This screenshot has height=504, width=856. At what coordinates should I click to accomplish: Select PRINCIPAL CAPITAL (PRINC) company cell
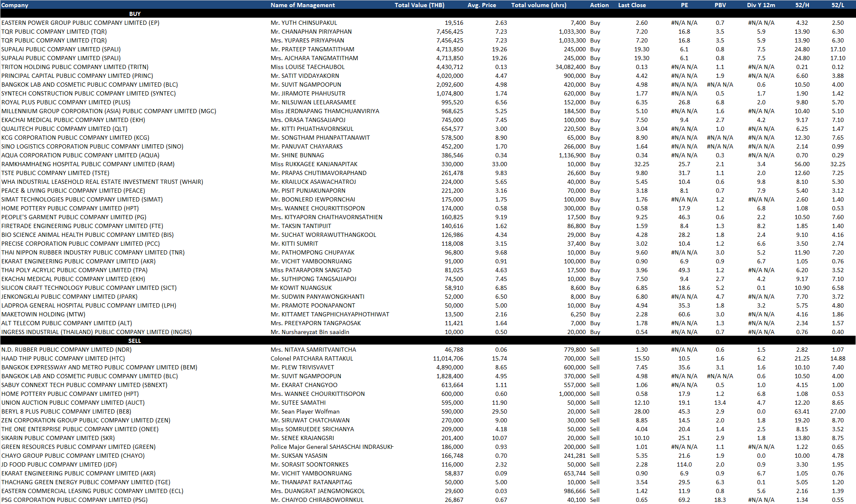point(77,76)
